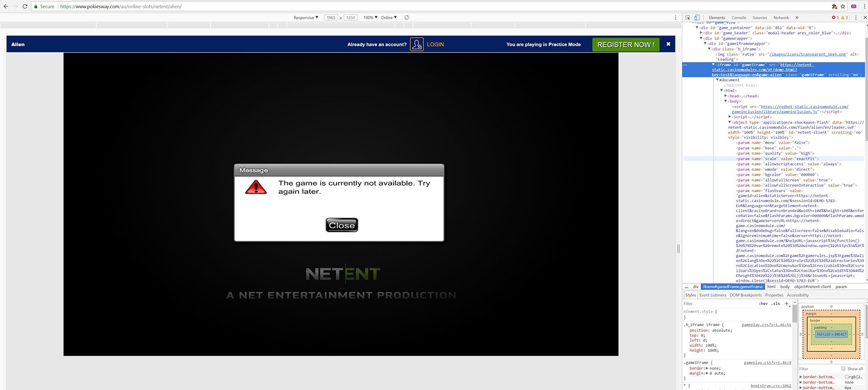Open the bootstrap.css:1062 source link

tap(771, 386)
